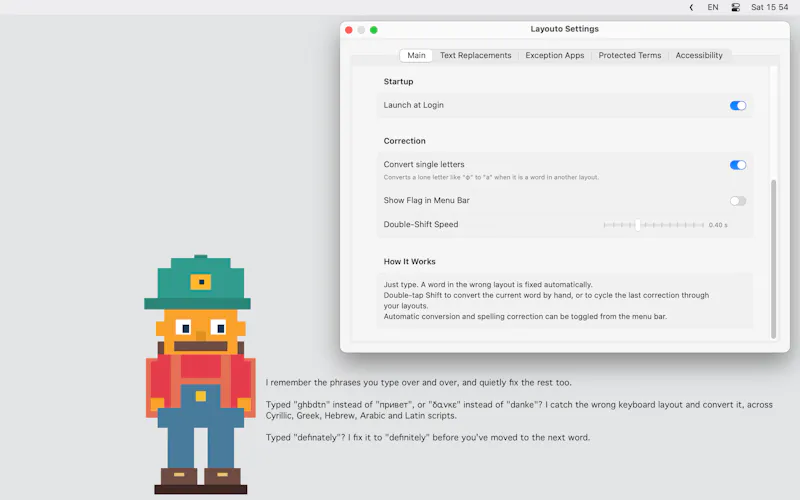Click the Layouto Settings window title
The width and height of the screenshot is (800, 500).
click(x=564, y=29)
